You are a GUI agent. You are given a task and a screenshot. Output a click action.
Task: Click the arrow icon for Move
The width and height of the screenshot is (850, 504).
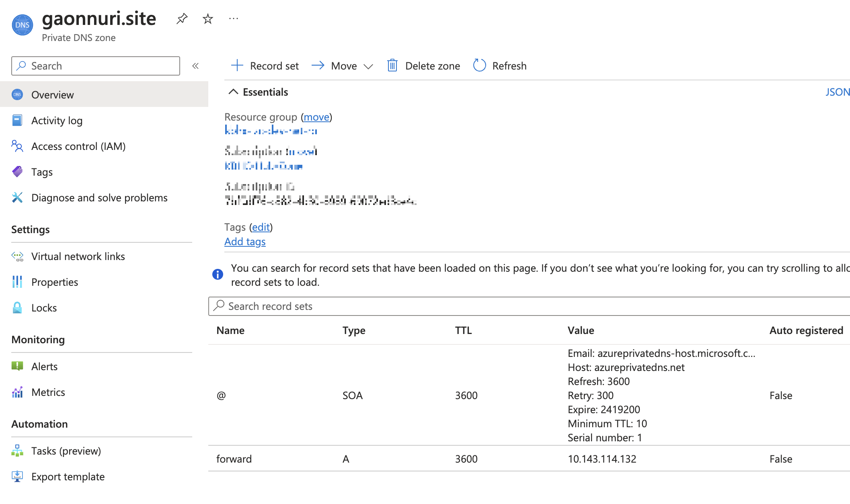pos(318,66)
